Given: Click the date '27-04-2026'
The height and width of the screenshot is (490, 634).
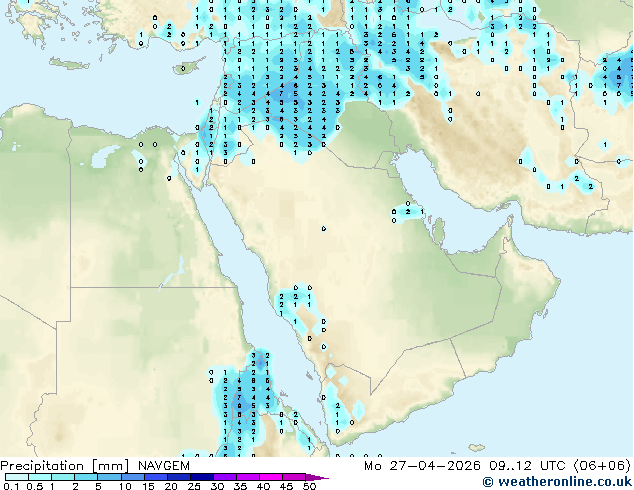Looking at the screenshot, I should 435,466.
